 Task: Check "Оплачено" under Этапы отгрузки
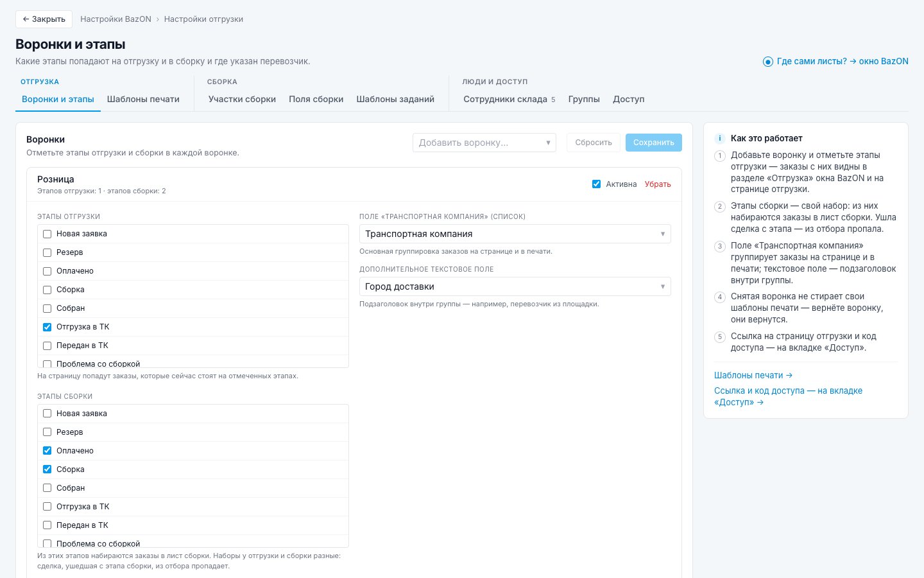click(47, 271)
